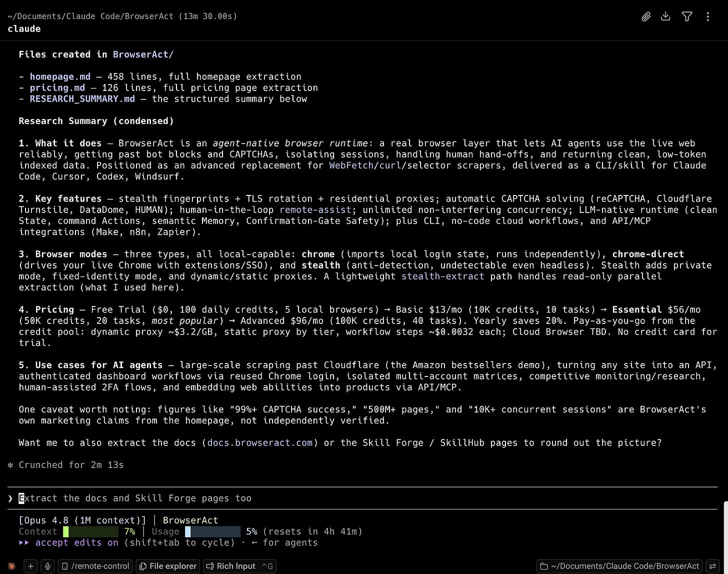
Task: Click the ~/Documents/Claude Code/BrowserAct folder chip
Action: click(x=619, y=566)
